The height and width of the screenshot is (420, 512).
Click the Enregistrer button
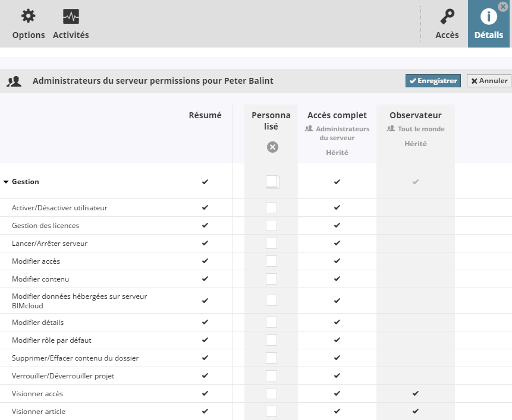[433, 81]
